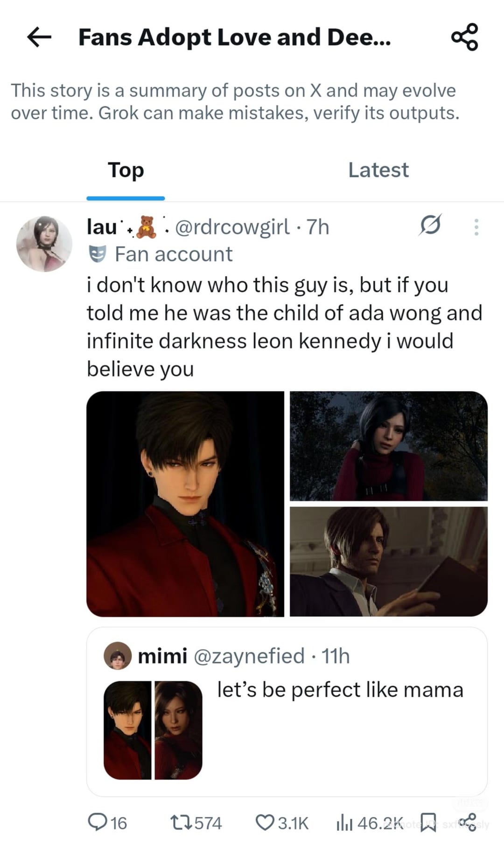The image size is (504, 842).
Task: Open mimi's quoted post
Action: point(340,728)
